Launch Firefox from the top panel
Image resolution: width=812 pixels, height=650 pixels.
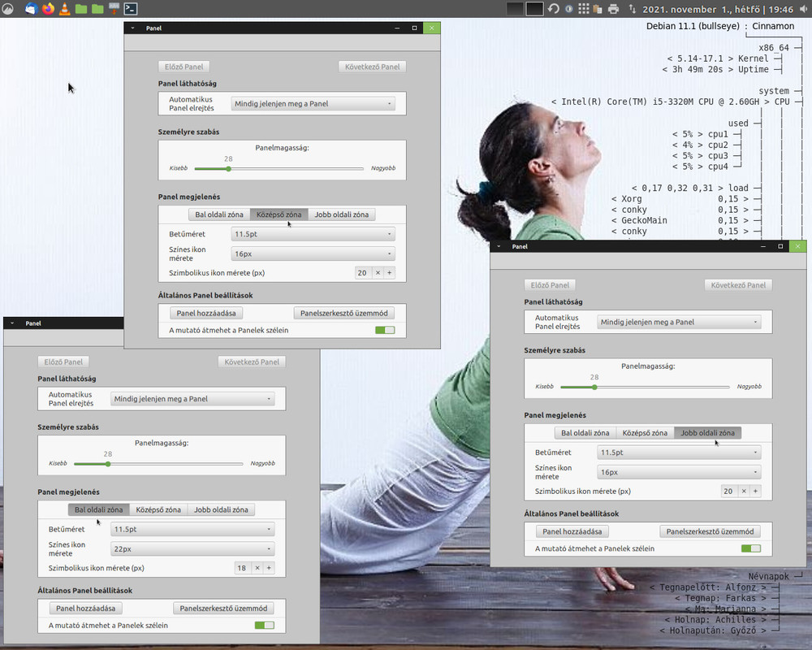click(x=48, y=9)
